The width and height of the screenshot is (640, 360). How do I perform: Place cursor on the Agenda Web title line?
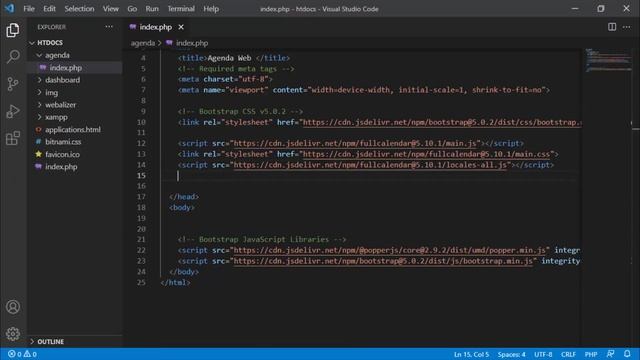pos(233,58)
